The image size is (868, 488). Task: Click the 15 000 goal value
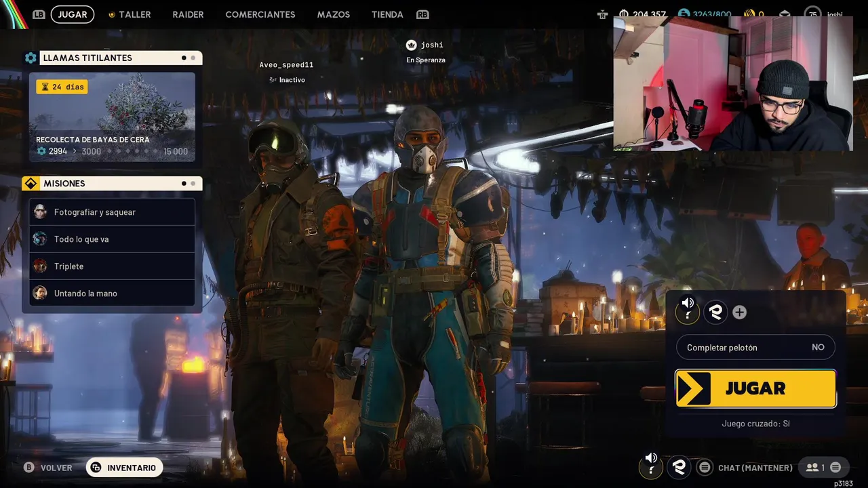(x=176, y=151)
